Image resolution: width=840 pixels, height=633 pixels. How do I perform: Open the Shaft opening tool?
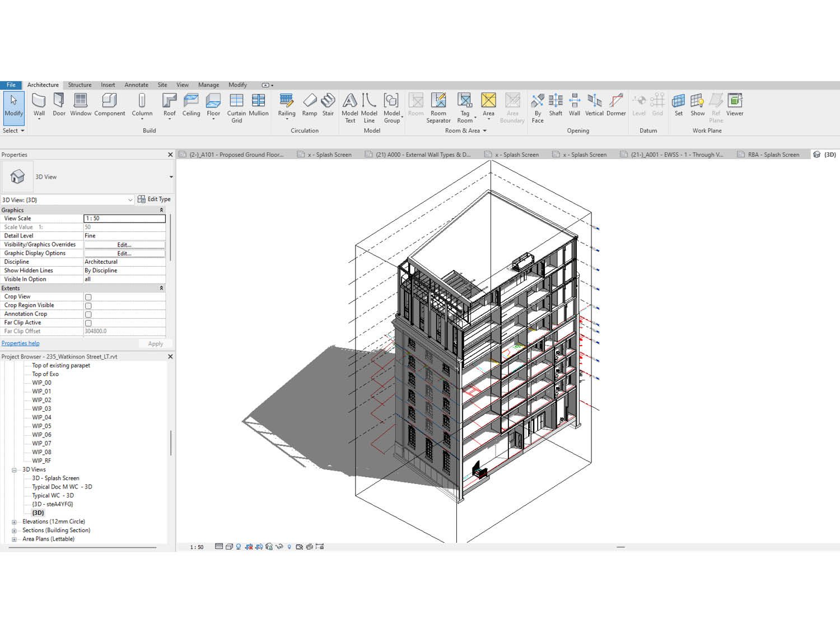[x=556, y=106]
